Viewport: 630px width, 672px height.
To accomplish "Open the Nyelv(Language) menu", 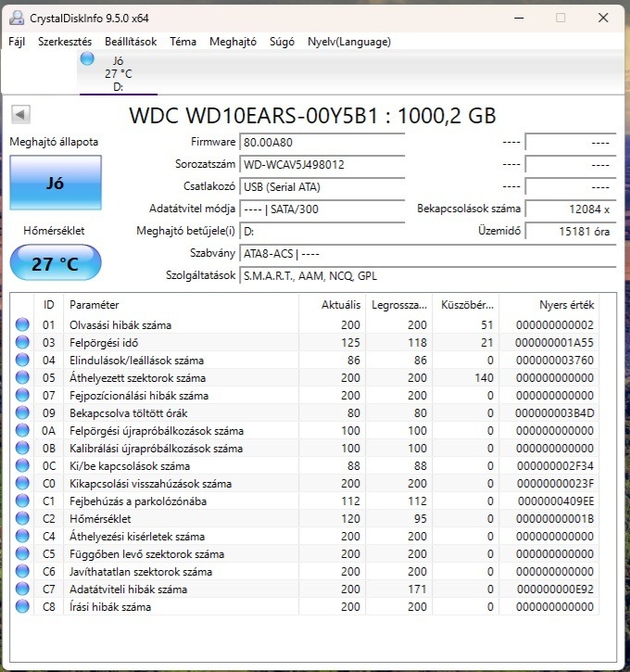I will pyautogui.click(x=349, y=42).
